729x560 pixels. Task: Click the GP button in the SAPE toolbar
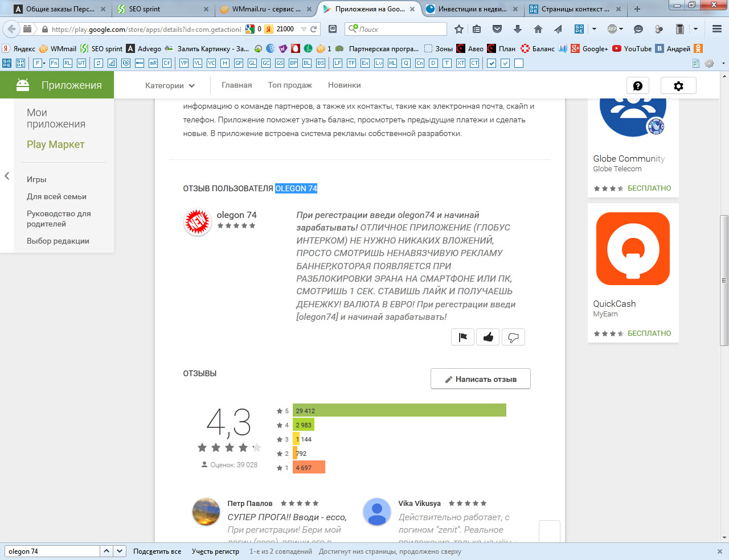(x=239, y=63)
